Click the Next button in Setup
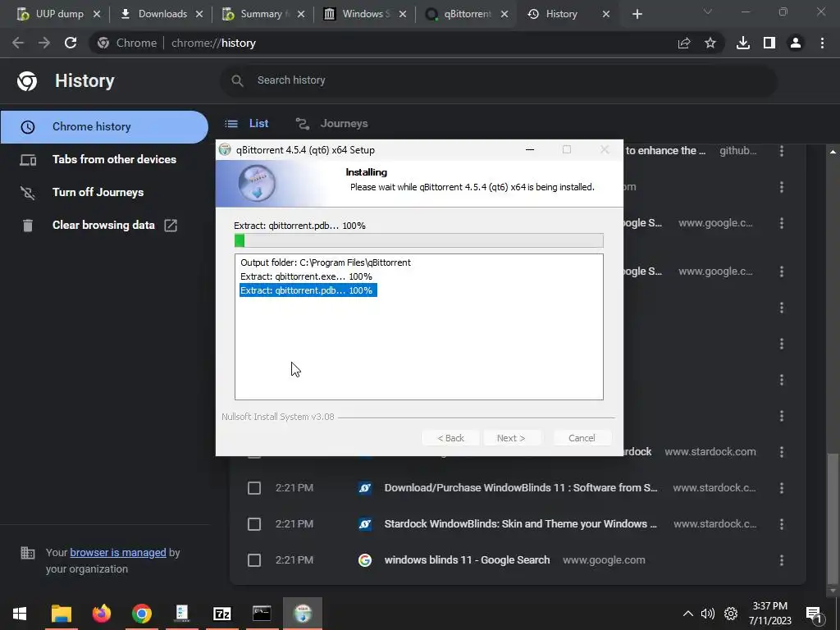 511,438
